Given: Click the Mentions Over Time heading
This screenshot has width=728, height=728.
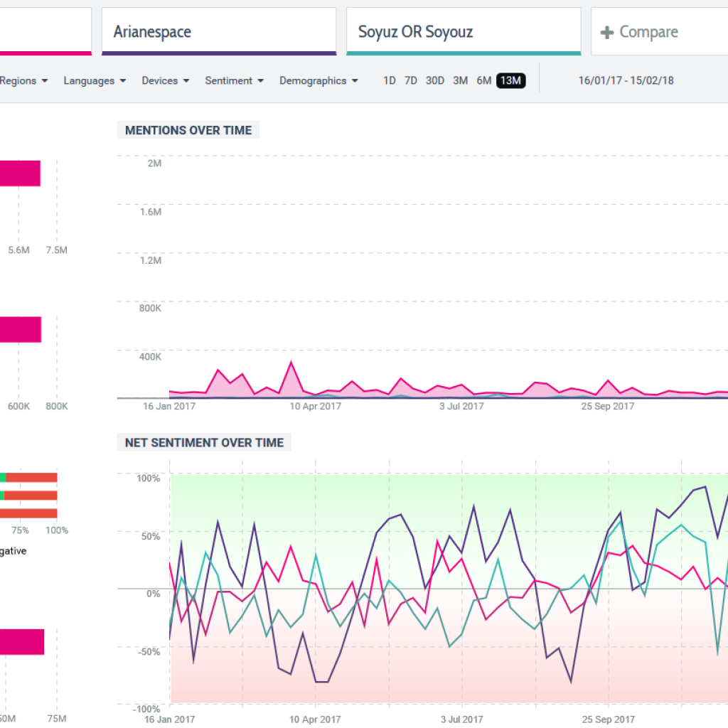Looking at the screenshot, I should pos(188,131).
